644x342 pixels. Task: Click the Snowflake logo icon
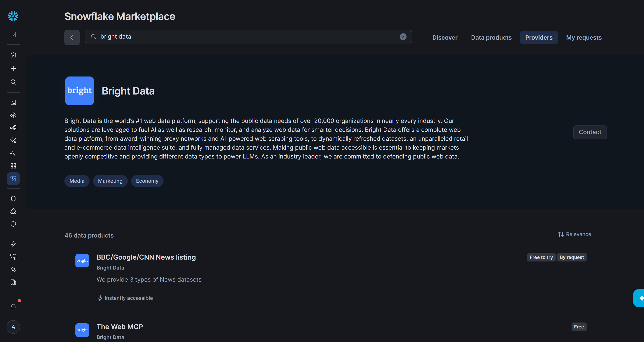coord(13,16)
